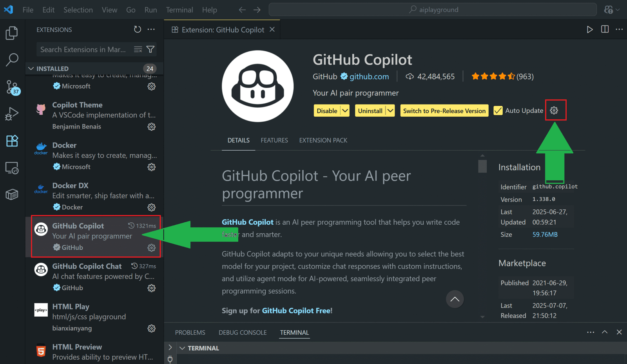
Task: Refresh the extensions list
Action: click(x=137, y=29)
